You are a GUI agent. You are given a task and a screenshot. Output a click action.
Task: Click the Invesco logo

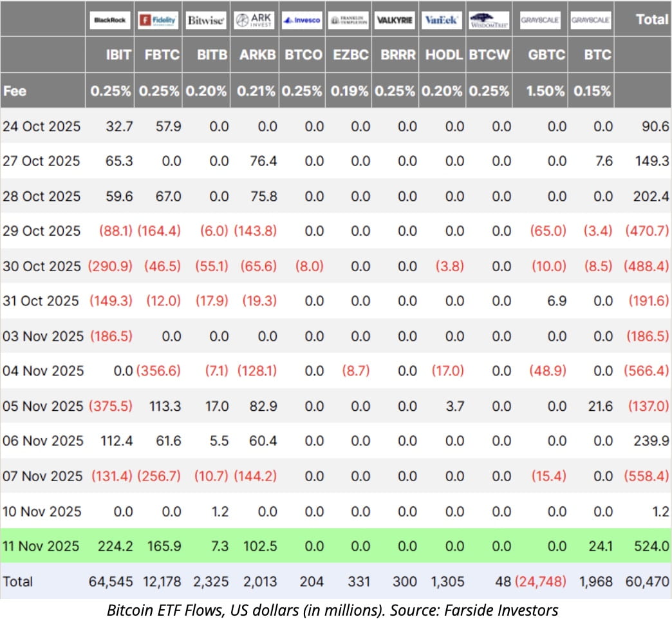coord(302,20)
